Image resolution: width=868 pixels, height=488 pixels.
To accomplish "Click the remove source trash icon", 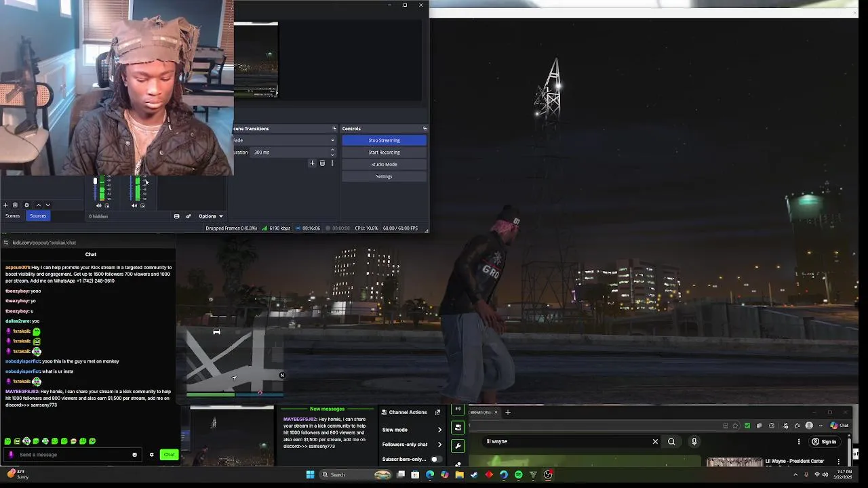I will pyautogui.click(x=15, y=205).
